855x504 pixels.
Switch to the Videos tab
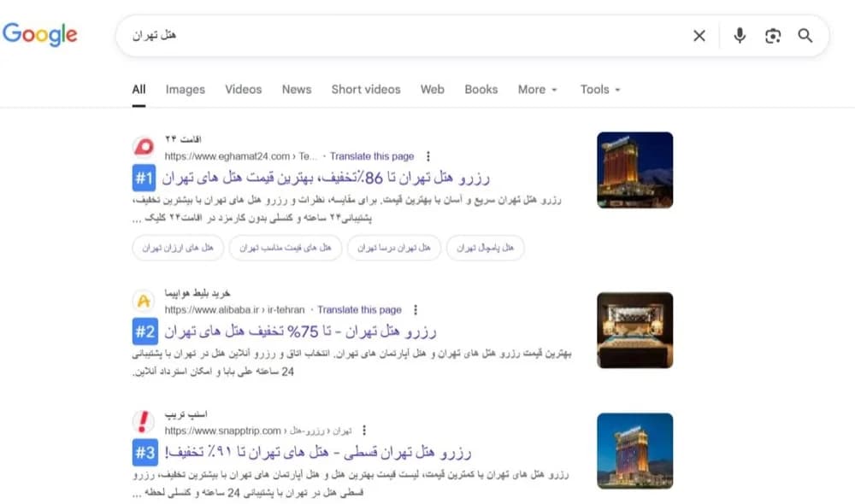click(x=243, y=90)
